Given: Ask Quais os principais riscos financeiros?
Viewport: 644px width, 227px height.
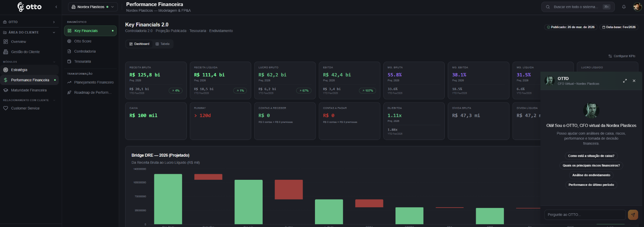Looking at the screenshot, I should [x=591, y=166].
